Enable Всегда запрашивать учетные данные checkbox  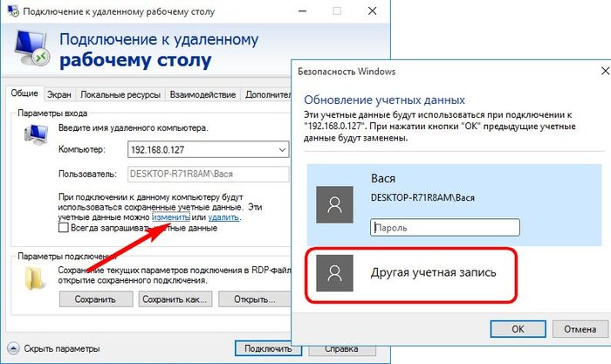click(x=63, y=228)
